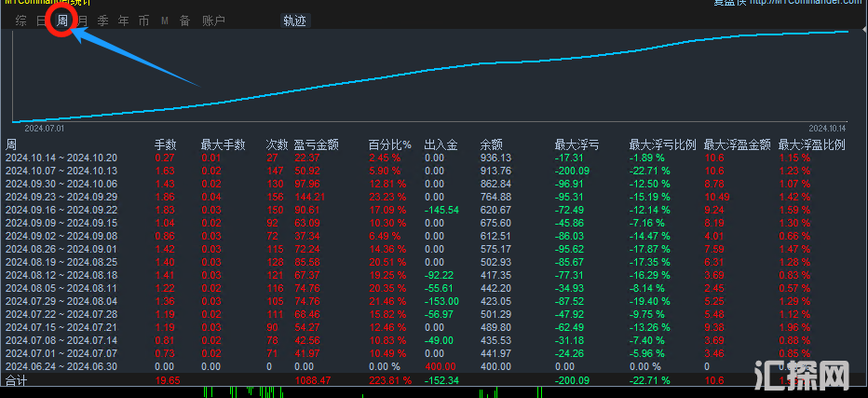Screen dimensions: 868x398
Task: Switch to the 综 summary tab
Action: tap(20, 21)
